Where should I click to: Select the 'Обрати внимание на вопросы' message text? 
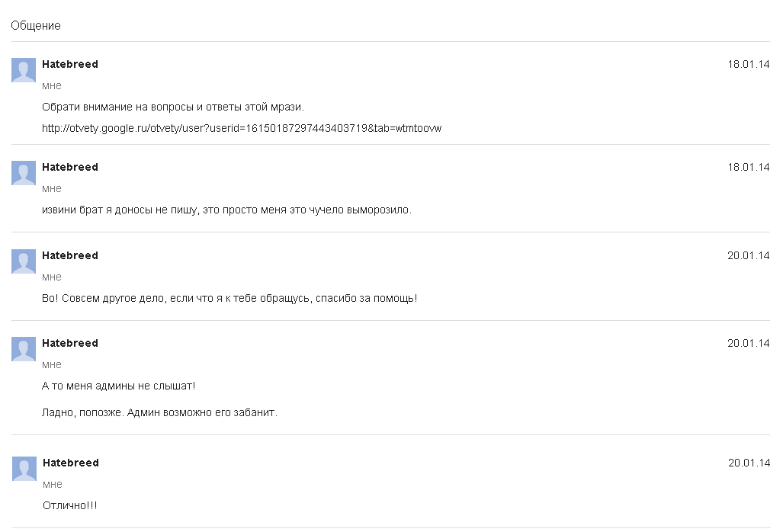click(x=173, y=107)
